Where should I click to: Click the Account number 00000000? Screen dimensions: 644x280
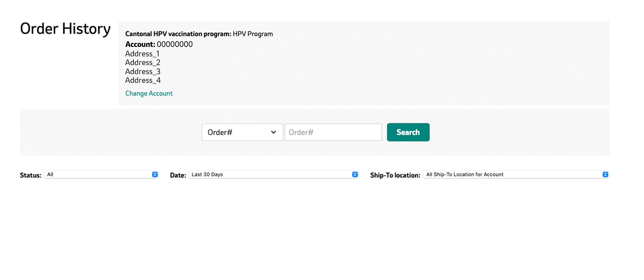click(175, 45)
